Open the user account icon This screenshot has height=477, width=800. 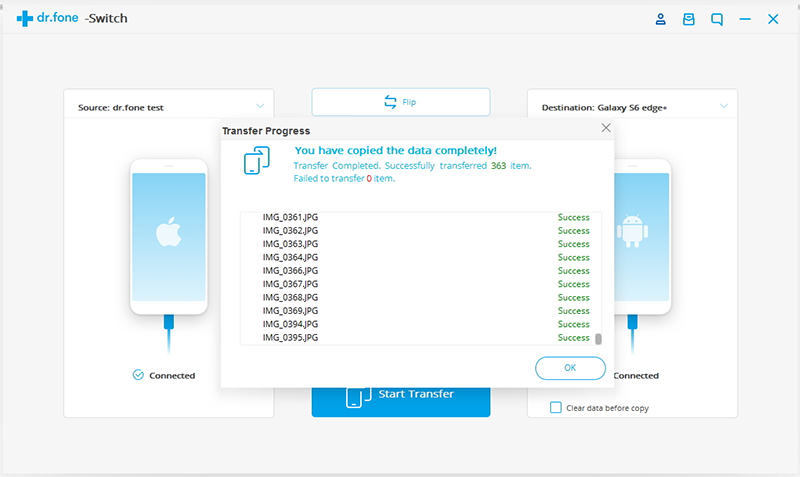pyautogui.click(x=660, y=19)
